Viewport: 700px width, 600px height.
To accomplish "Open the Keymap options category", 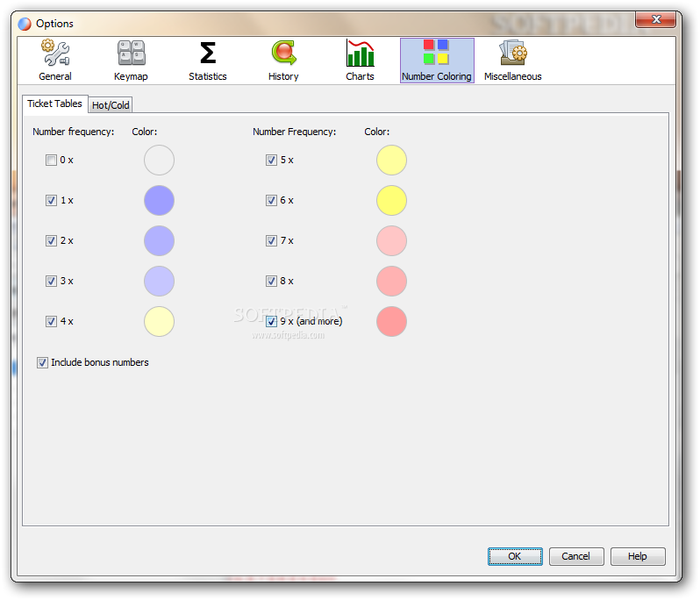I will click(131, 61).
